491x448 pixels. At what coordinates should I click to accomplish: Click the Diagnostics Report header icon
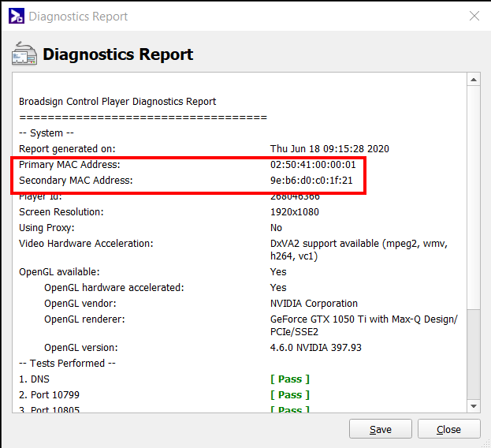[24, 54]
